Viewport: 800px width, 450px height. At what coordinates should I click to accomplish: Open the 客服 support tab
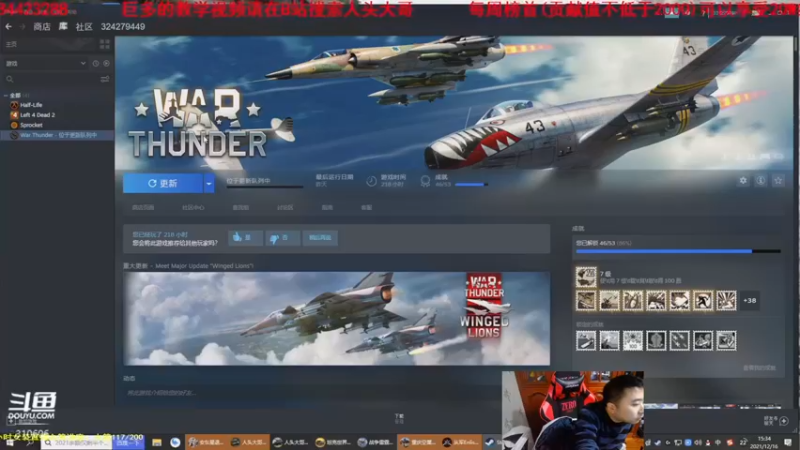(366, 208)
